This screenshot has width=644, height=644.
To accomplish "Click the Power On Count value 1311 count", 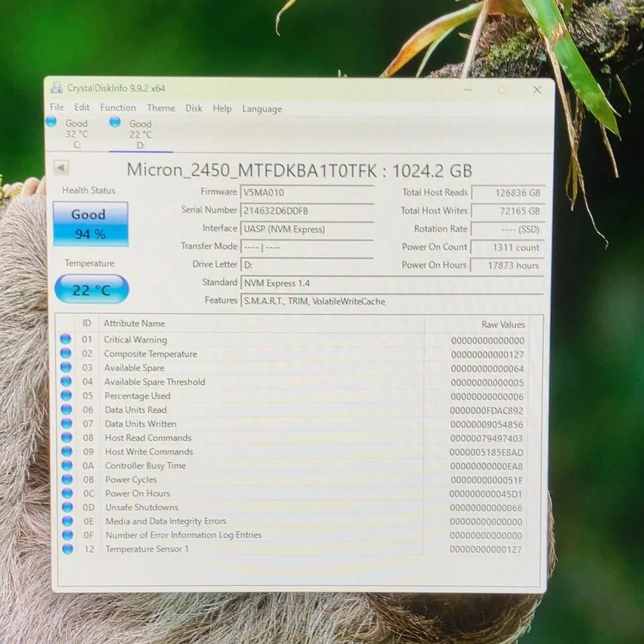I will (x=507, y=248).
